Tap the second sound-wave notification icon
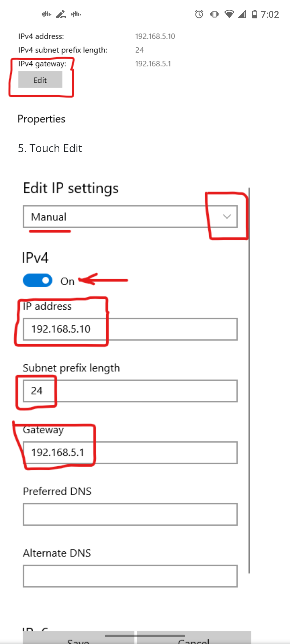Viewport: 290px width, 644px height. pos(76,14)
